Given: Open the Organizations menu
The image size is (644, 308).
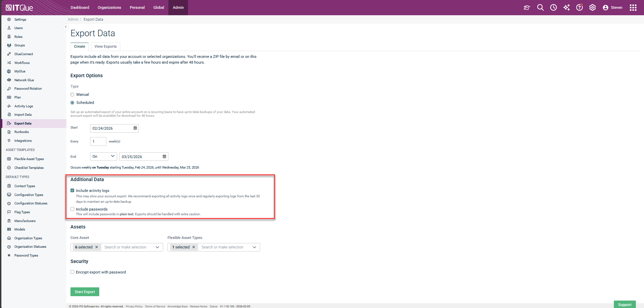Looking at the screenshot, I should click(109, 7).
